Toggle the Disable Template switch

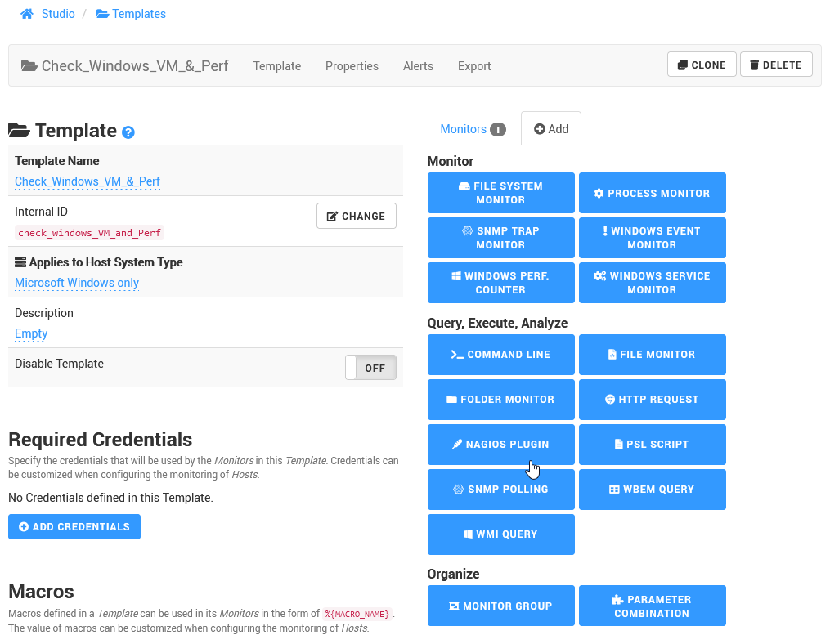[x=370, y=368]
